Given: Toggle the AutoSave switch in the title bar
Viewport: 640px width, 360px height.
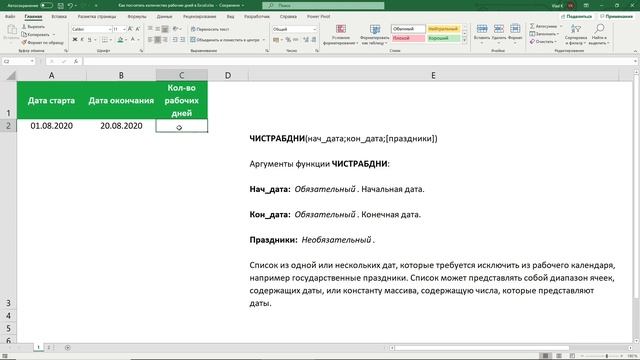Looking at the screenshot, I should pos(46,6).
